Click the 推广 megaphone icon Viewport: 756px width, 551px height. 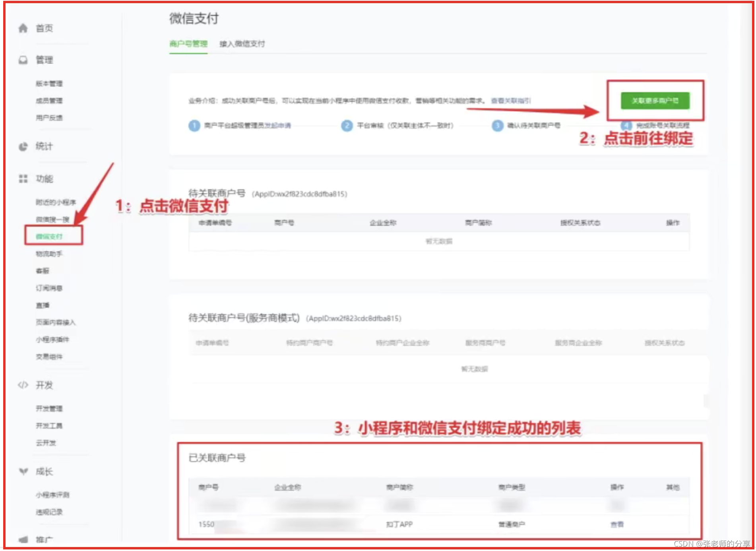[23, 539]
